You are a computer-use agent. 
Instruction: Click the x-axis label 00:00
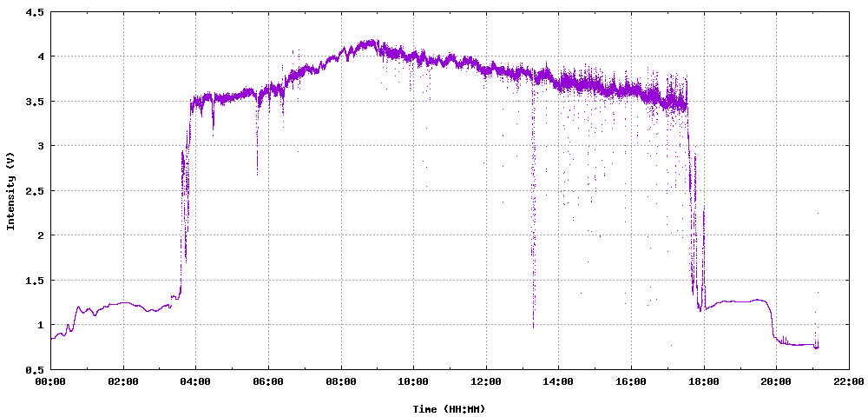[50, 381]
